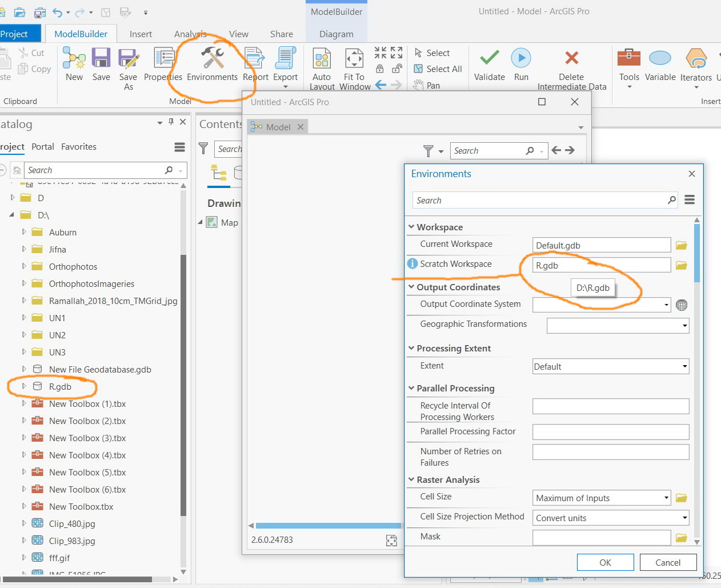721x588 pixels.
Task: Validate the model with green checkmark
Action: click(490, 63)
